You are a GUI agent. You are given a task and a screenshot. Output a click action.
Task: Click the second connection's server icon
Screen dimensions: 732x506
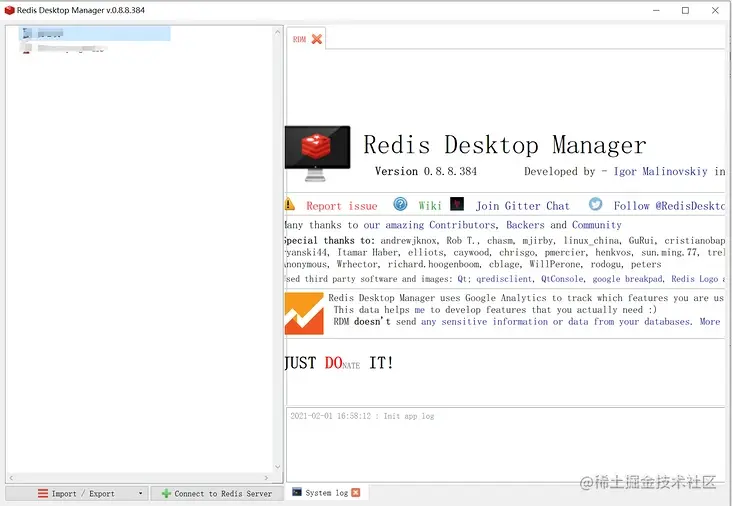[x=27, y=49]
